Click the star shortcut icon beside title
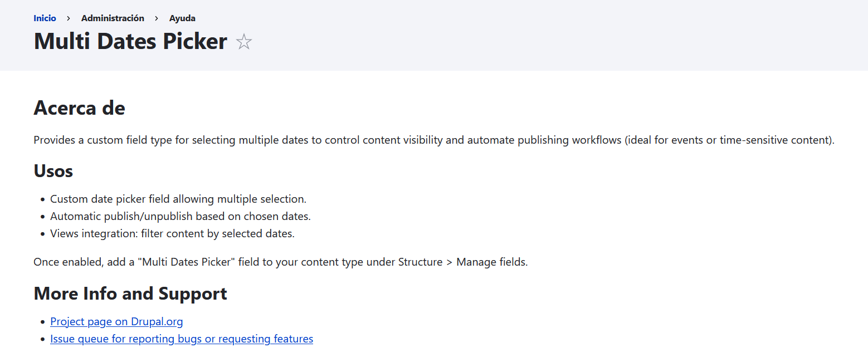The width and height of the screenshot is (868, 362). coord(244,42)
